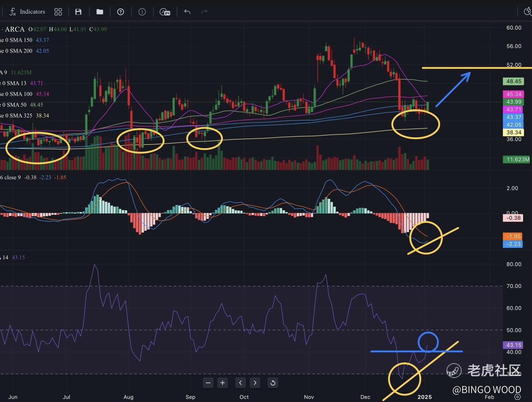Click the -2.23 MACD line label

(x=513, y=244)
